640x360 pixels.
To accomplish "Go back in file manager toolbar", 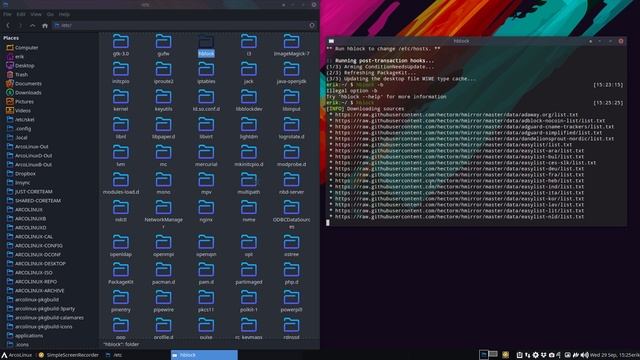I will (8, 25).
